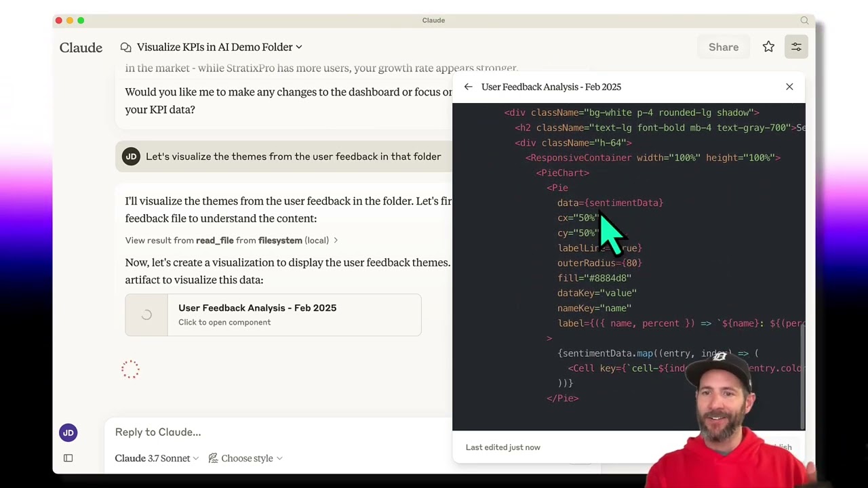Click the Share button
Viewport: 868px width, 488px height.
pos(724,47)
